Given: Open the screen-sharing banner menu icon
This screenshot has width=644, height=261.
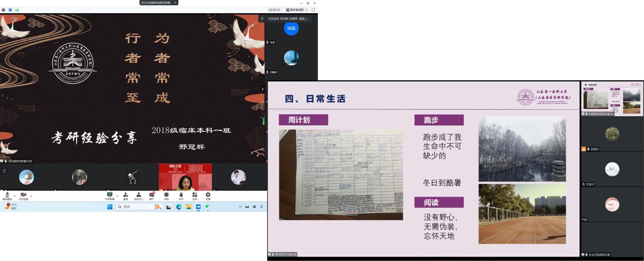Looking at the screenshot, I should [x=175, y=3].
